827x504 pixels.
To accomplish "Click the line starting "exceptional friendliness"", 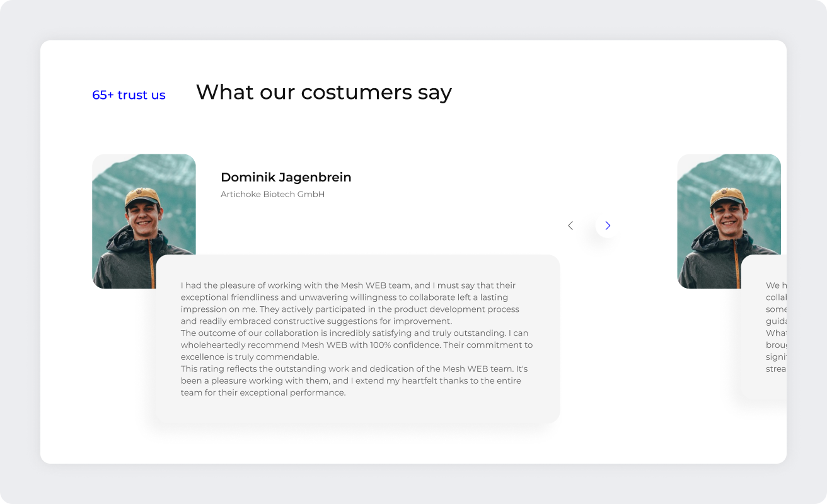I will [x=344, y=297].
